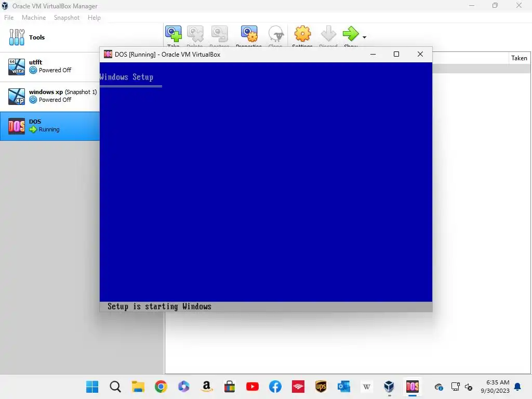Open Copilot from taskbar
This screenshot has height=399, width=532.
pyautogui.click(x=183, y=387)
